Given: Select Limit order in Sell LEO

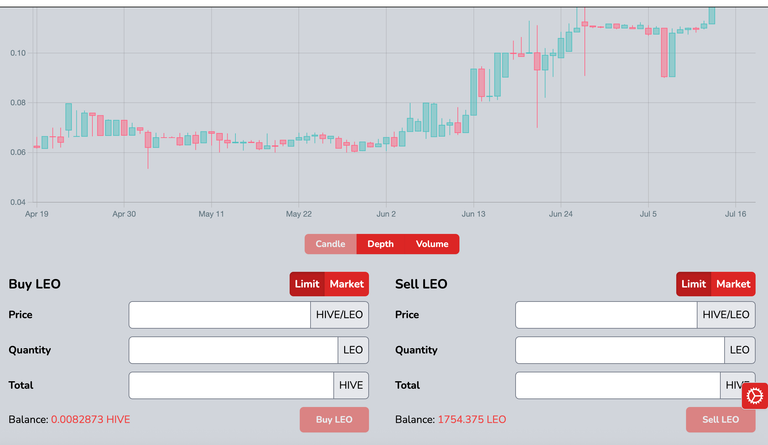Looking at the screenshot, I should pyautogui.click(x=694, y=284).
